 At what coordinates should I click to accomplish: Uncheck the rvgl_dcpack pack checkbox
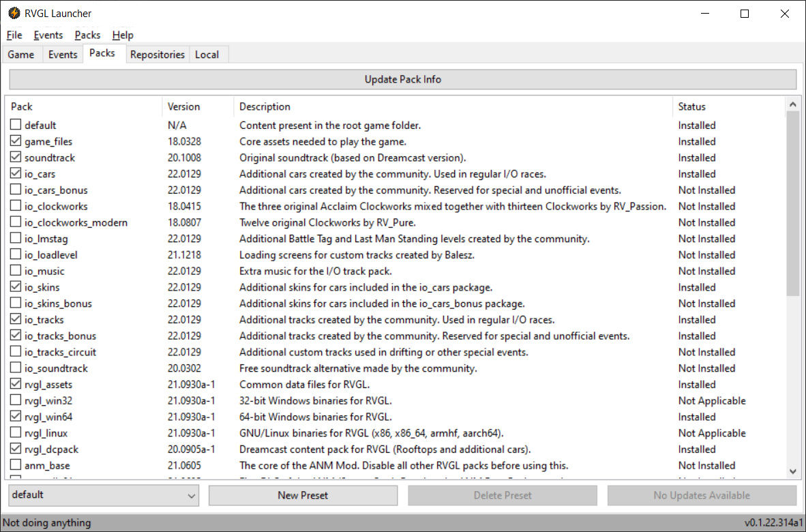click(16, 448)
